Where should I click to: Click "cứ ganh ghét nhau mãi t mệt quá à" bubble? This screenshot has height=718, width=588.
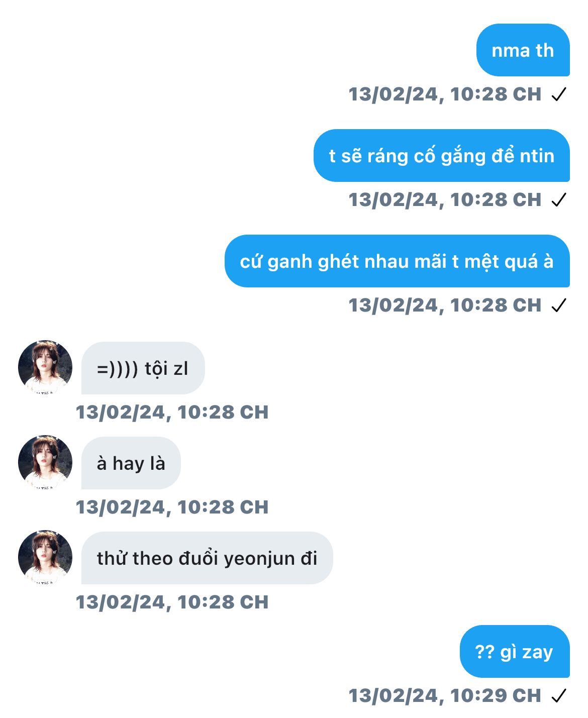pyautogui.click(x=397, y=261)
